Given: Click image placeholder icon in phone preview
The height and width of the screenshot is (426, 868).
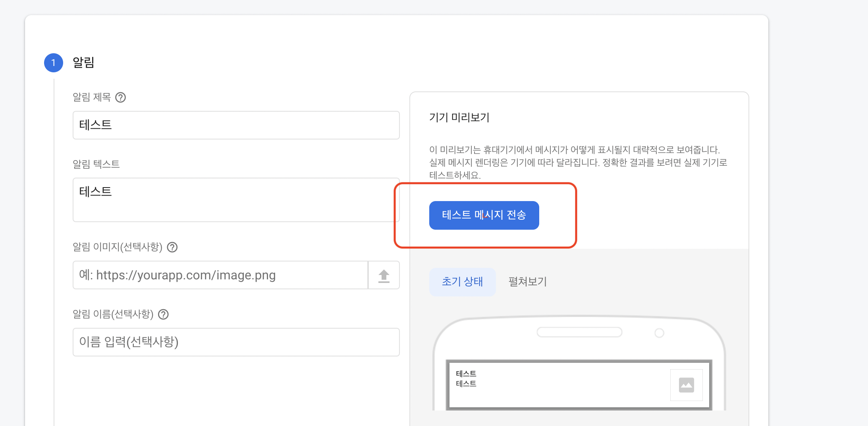Looking at the screenshot, I should (x=686, y=385).
